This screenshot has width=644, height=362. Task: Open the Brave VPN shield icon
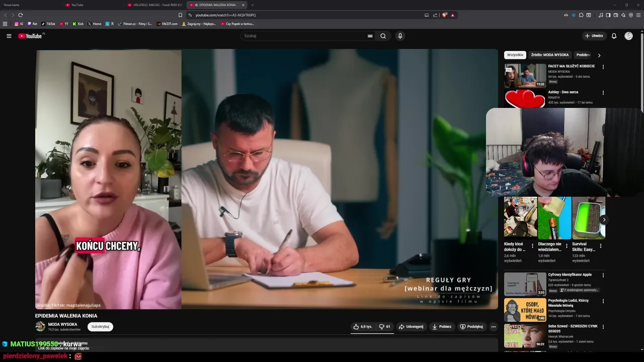631,15
